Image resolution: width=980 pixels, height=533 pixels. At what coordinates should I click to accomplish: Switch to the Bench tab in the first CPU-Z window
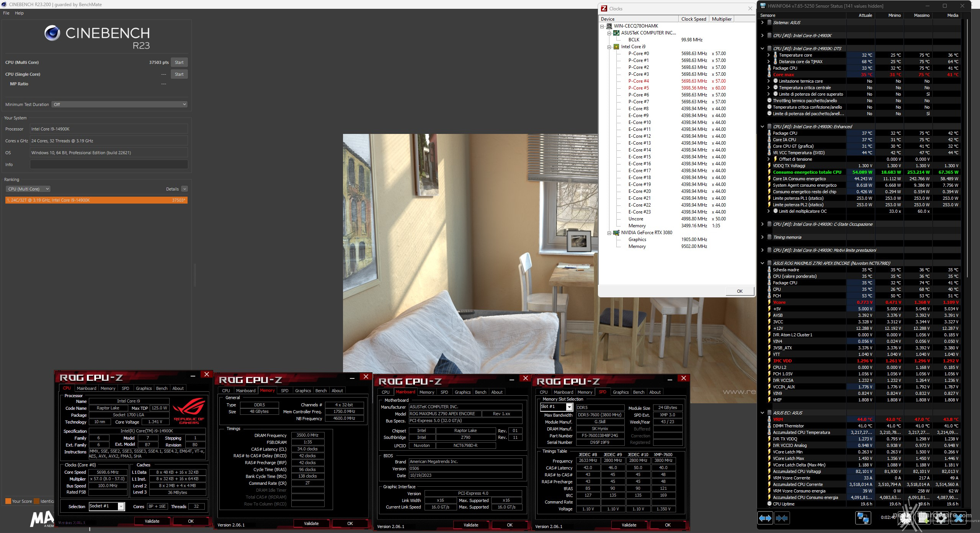162,388
